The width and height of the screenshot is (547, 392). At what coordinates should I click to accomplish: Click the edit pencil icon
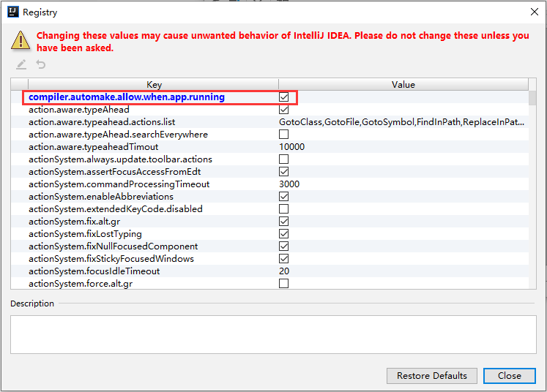point(21,64)
